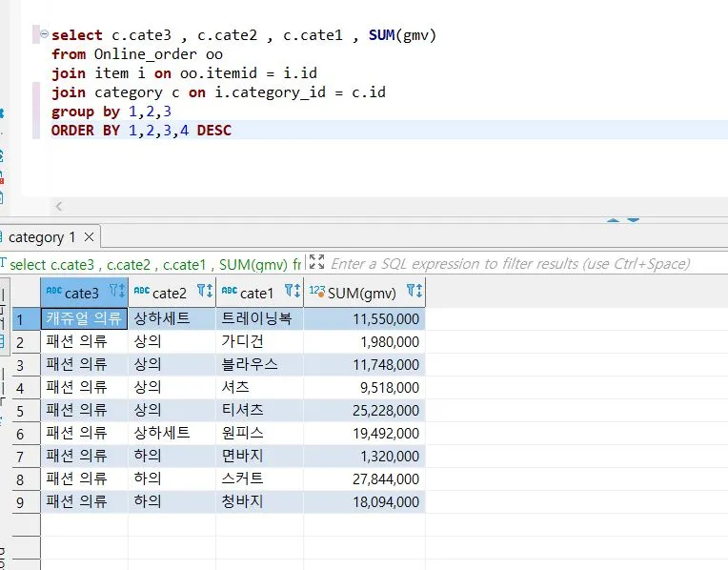The height and width of the screenshot is (570, 728).
Task: Select value 18,094,000
Action: [x=364, y=501]
